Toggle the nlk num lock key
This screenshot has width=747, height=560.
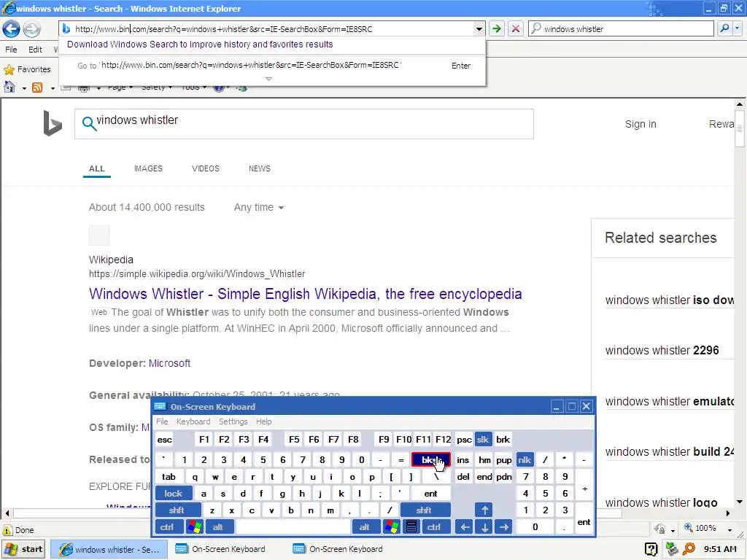tap(525, 460)
